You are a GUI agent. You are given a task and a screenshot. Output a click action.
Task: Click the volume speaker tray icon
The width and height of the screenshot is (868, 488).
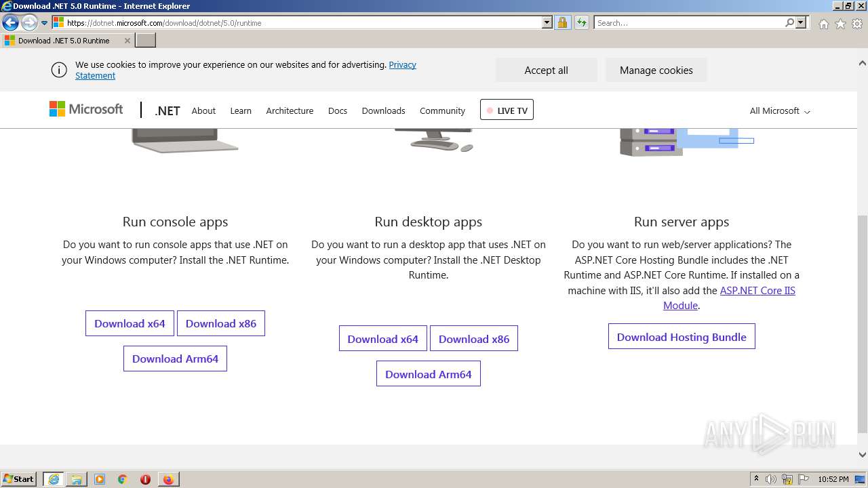click(x=771, y=479)
